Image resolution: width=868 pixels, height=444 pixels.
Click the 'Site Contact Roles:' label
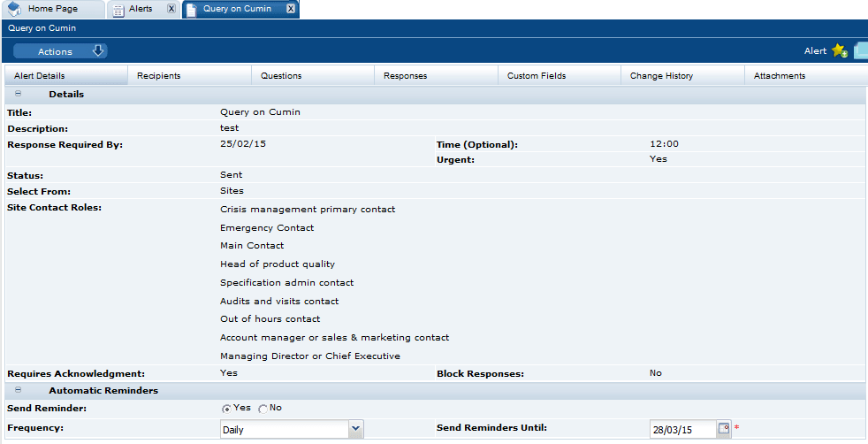[x=54, y=208]
